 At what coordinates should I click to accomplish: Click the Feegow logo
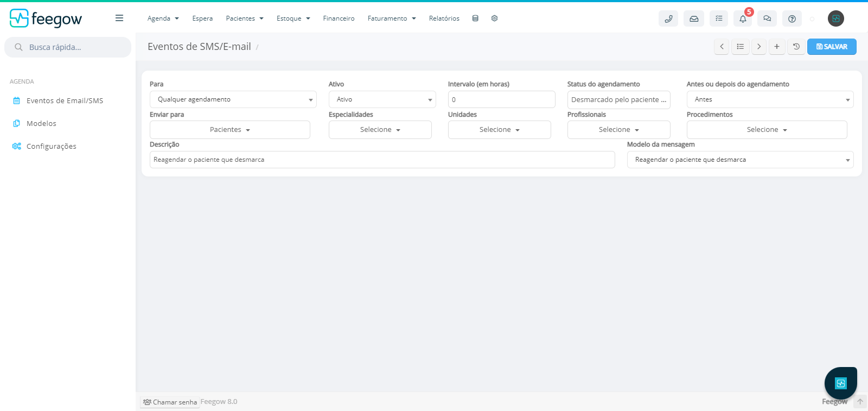pyautogui.click(x=46, y=18)
